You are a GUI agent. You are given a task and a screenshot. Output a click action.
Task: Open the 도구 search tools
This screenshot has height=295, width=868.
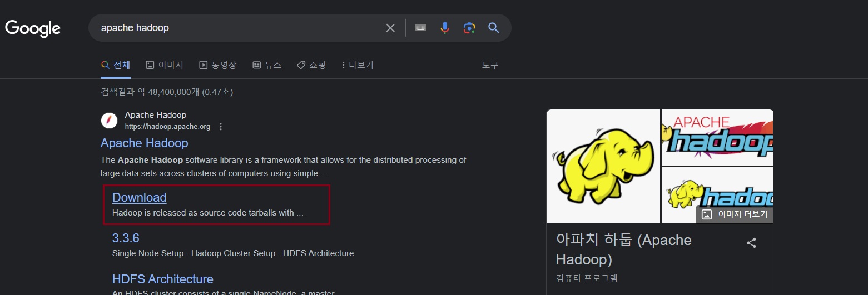pos(490,65)
